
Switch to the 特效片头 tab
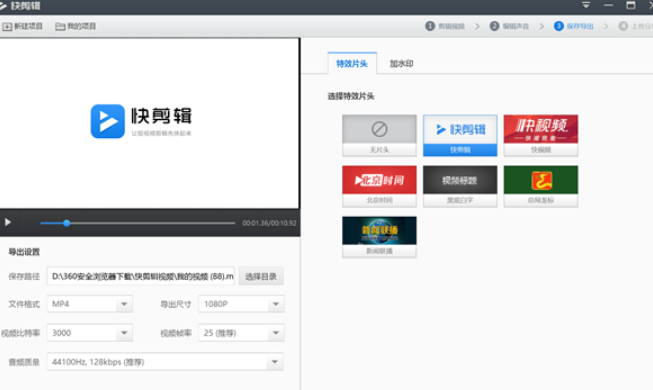coord(352,63)
